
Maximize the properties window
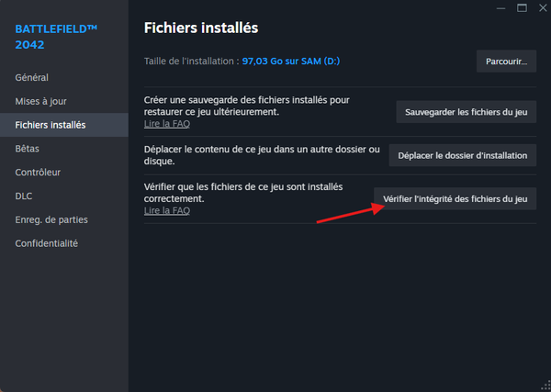522,7
